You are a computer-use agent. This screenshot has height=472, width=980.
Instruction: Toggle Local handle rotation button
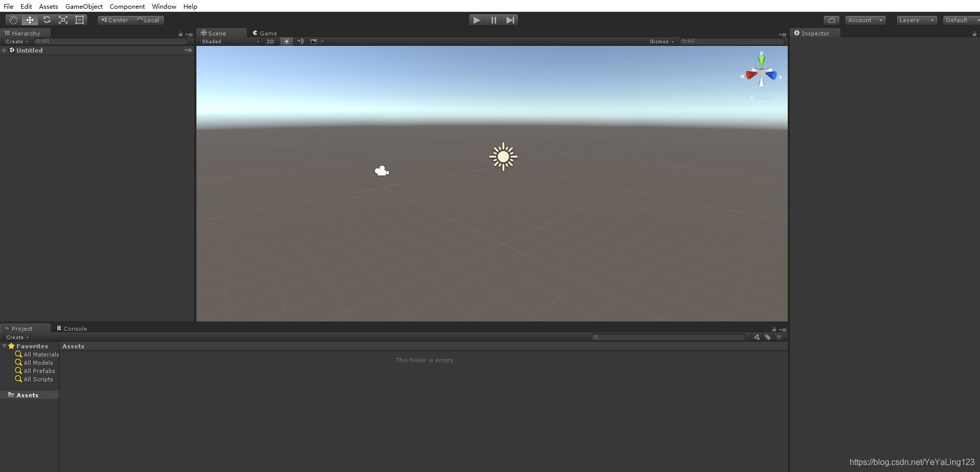click(148, 20)
